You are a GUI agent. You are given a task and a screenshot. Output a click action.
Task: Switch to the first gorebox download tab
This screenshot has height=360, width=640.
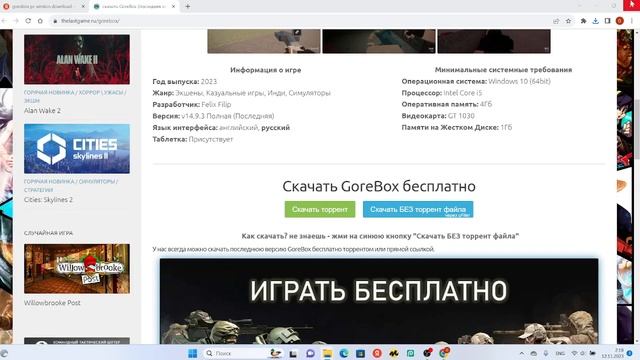coord(43,7)
